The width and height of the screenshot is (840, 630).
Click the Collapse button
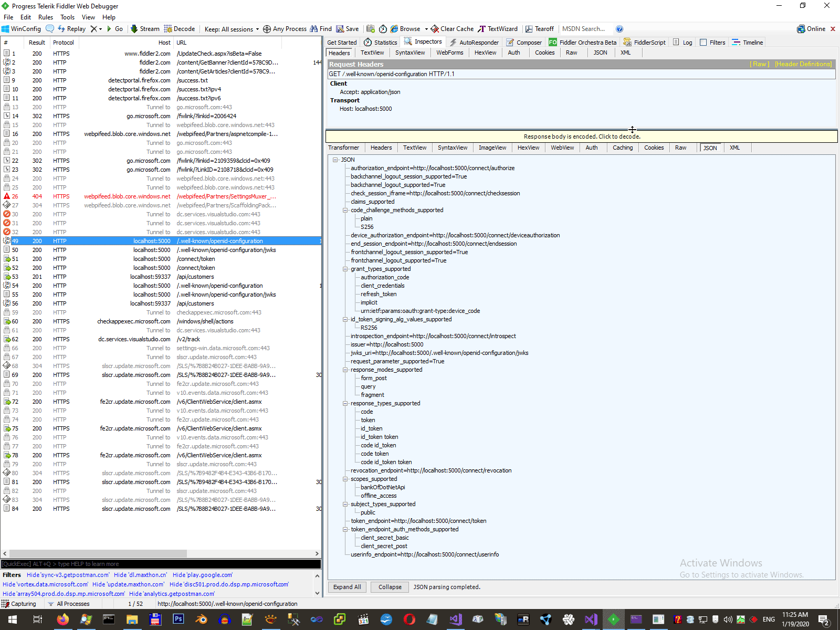390,587
